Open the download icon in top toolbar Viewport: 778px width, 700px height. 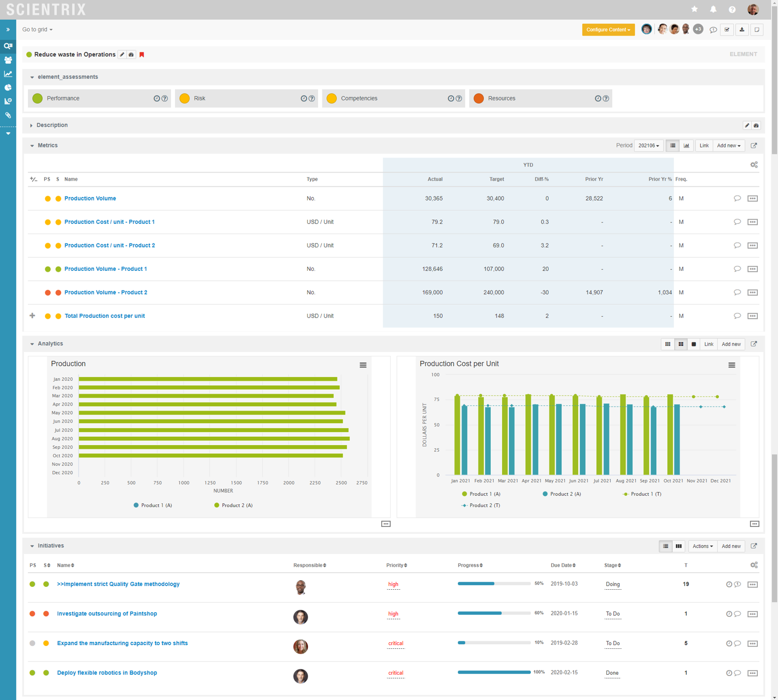click(x=742, y=30)
